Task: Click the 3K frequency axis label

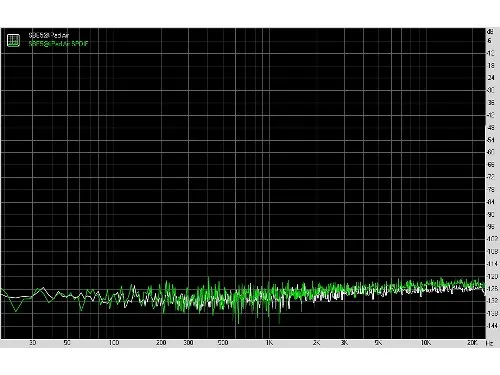Action: [x=344, y=343]
